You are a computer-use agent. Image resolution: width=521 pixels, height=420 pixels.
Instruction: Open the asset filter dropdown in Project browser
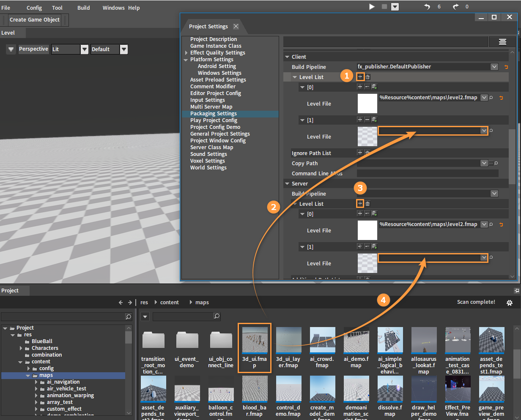pos(145,316)
